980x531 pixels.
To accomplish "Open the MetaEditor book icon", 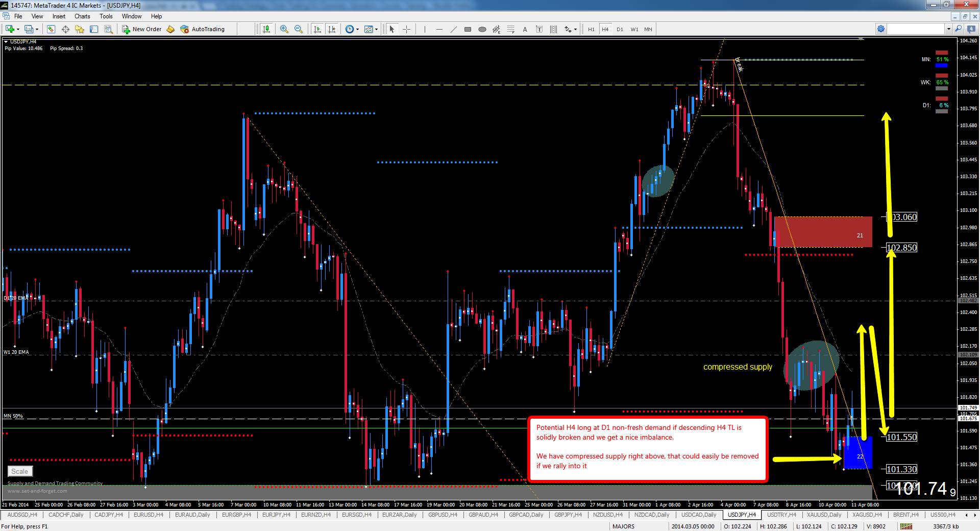I will [x=170, y=29].
